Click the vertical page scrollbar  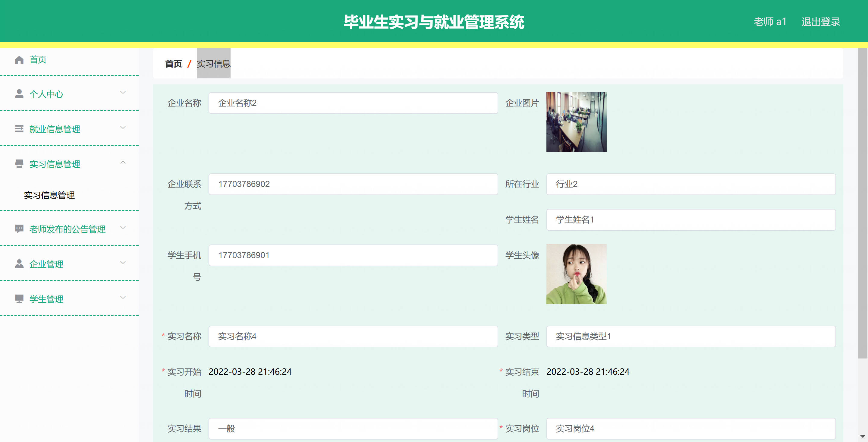pyautogui.click(x=863, y=202)
